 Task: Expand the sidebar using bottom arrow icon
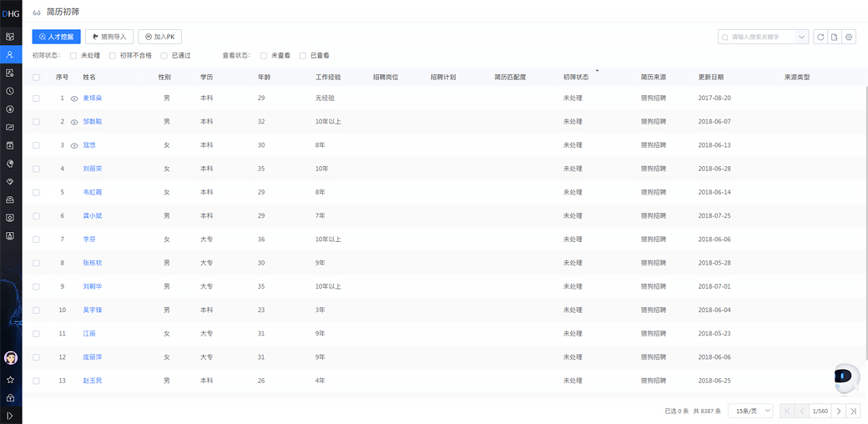click(x=10, y=415)
